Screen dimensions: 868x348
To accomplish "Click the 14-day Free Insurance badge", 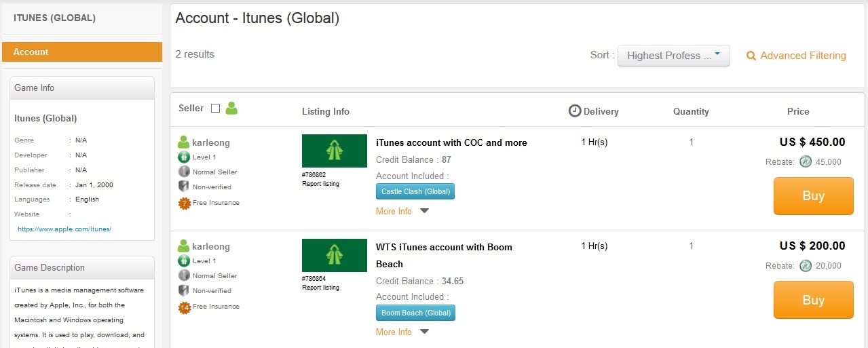I will coord(184,307).
